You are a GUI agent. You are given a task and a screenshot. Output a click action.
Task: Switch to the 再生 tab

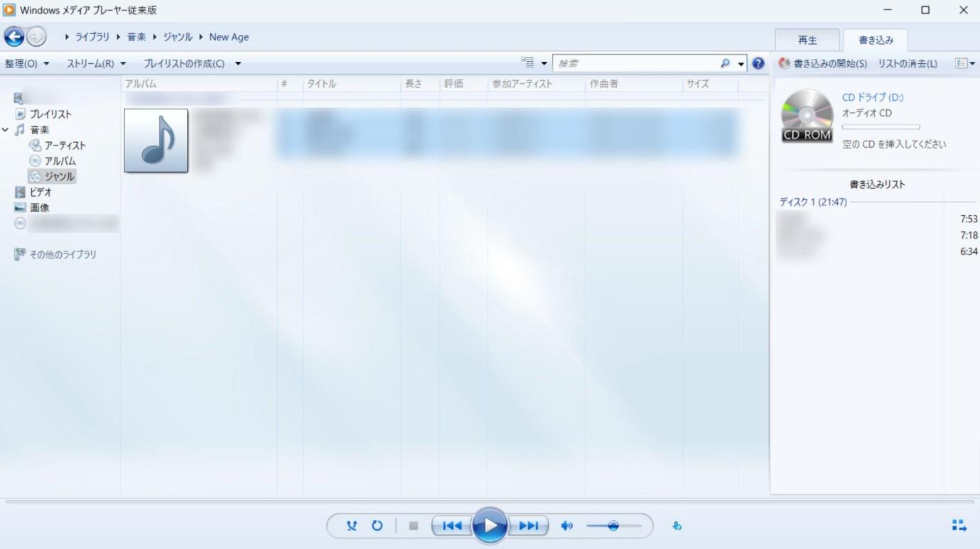tap(807, 40)
